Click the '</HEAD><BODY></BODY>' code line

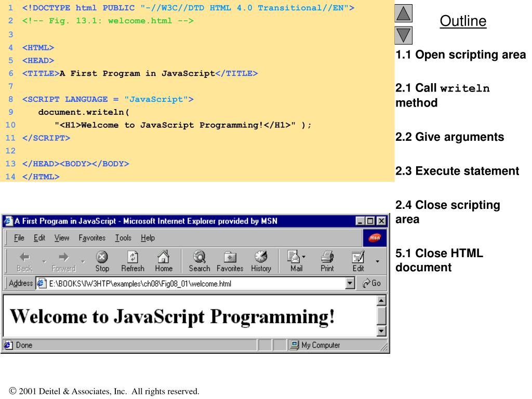(76, 164)
